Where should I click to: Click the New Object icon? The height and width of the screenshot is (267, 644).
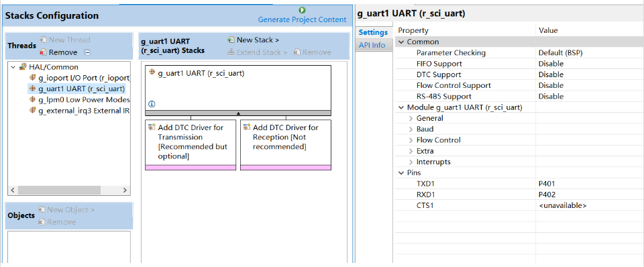[x=42, y=209]
